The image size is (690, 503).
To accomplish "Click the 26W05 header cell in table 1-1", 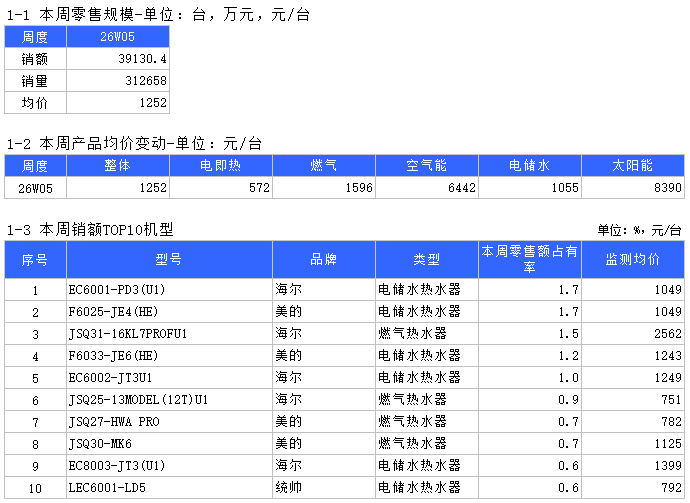I will pyautogui.click(x=118, y=37).
